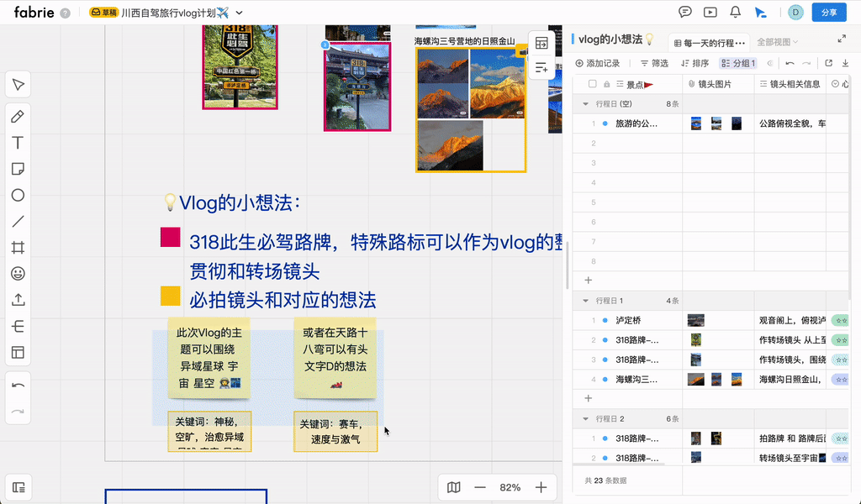Image resolution: width=861 pixels, height=504 pixels.
Task: Select the line tool
Action: (18, 222)
